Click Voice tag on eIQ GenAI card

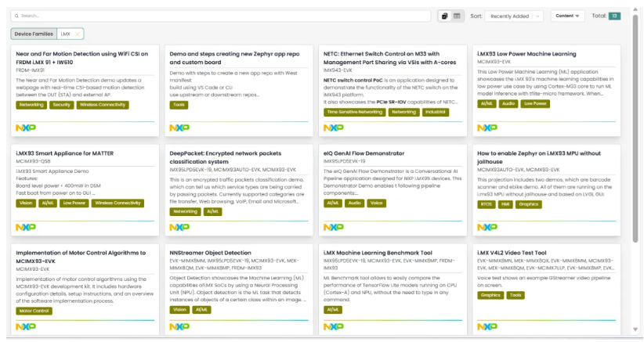tap(376, 203)
